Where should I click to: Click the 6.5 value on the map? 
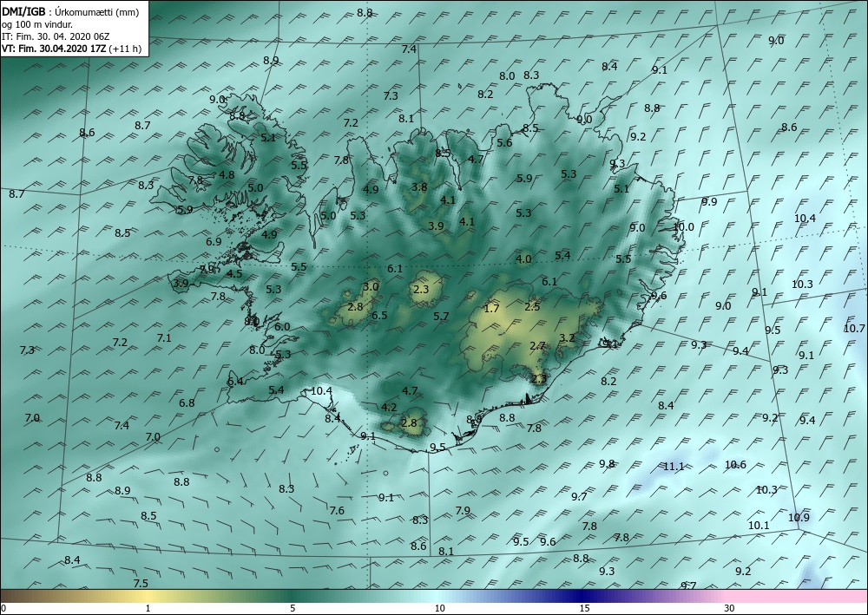coord(379,316)
